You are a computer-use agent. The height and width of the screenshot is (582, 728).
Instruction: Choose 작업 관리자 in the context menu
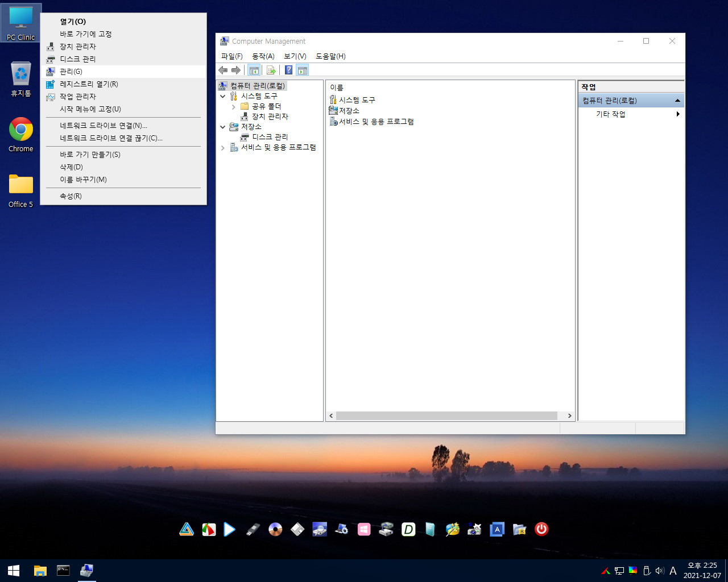[x=123, y=97]
